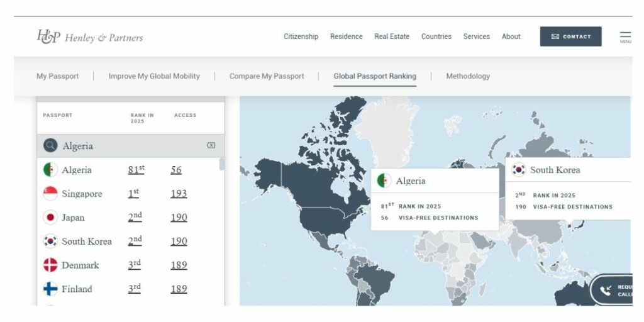The height and width of the screenshot is (322, 644).
Task: Click Finland's 3rd rank link
Action: (135, 288)
